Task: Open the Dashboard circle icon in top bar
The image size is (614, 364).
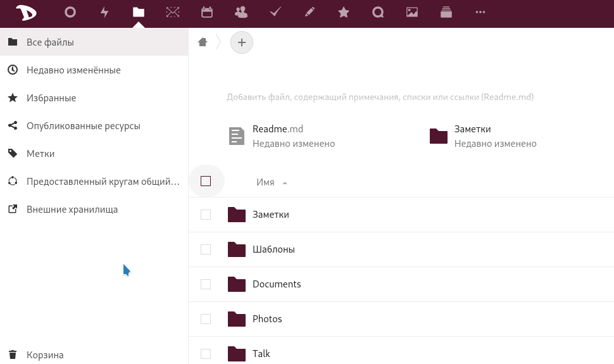Action: [70, 12]
